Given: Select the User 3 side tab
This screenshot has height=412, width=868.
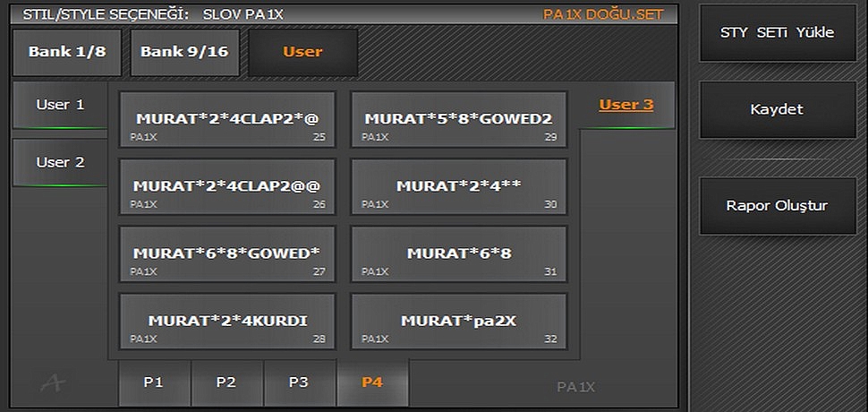Looking at the screenshot, I should click(x=626, y=105).
